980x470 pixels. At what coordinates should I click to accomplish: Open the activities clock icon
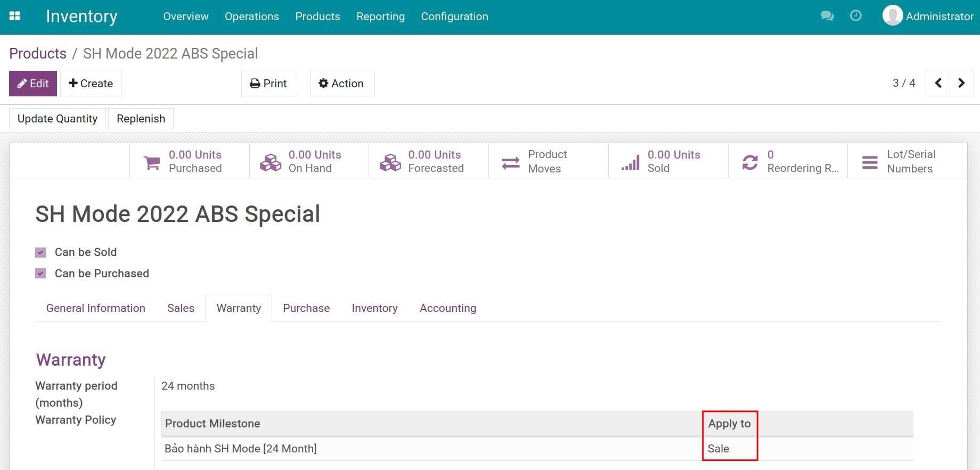[x=855, y=16]
